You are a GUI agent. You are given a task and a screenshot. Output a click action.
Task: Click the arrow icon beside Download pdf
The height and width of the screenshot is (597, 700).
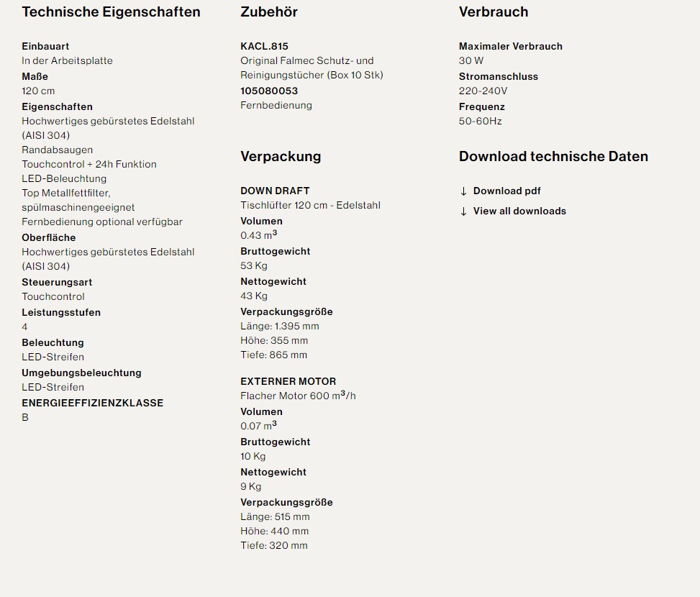tap(463, 191)
